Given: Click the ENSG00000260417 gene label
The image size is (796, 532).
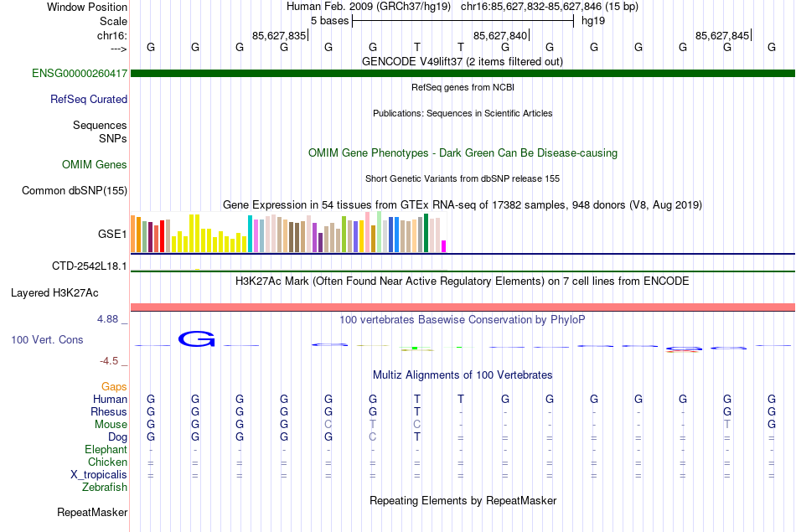Looking at the screenshot, I should click(80, 73).
